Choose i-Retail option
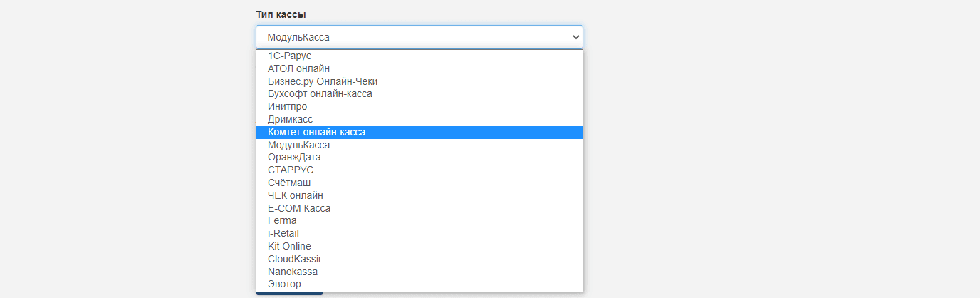Viewport: 980px width, 298px height. 283,233
